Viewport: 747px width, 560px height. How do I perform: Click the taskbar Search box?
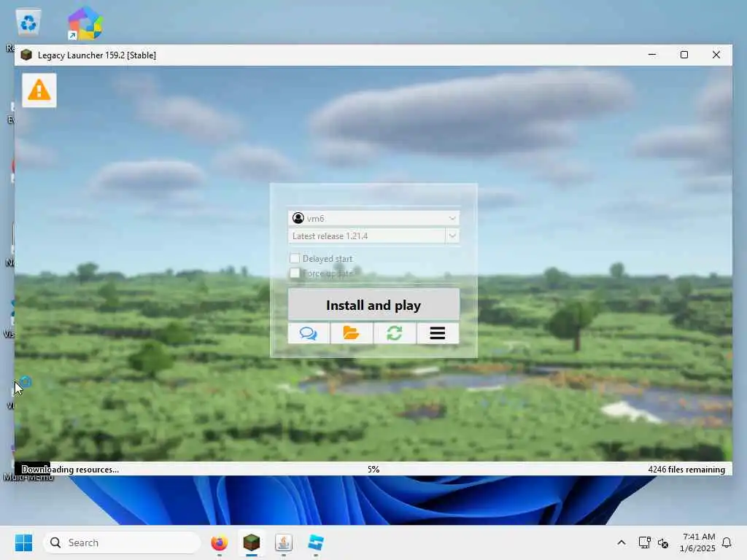[x=122, y=542]
